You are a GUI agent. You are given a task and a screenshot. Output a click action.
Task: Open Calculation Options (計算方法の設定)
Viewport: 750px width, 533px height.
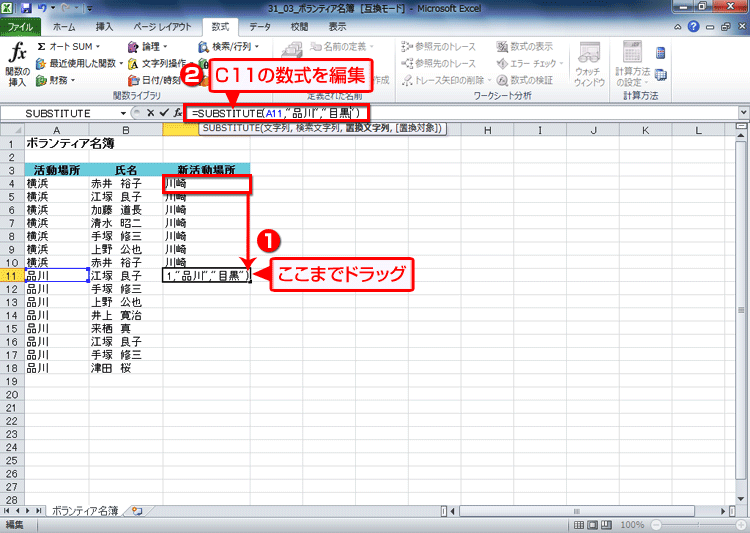pyautogui.click(x=632, y=64)
